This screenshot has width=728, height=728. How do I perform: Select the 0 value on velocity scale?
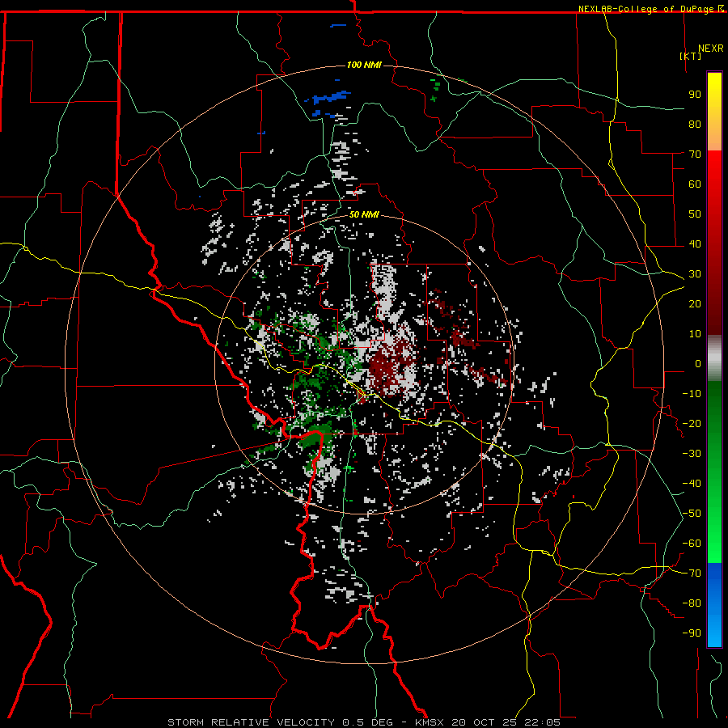(x=698, y=364)
